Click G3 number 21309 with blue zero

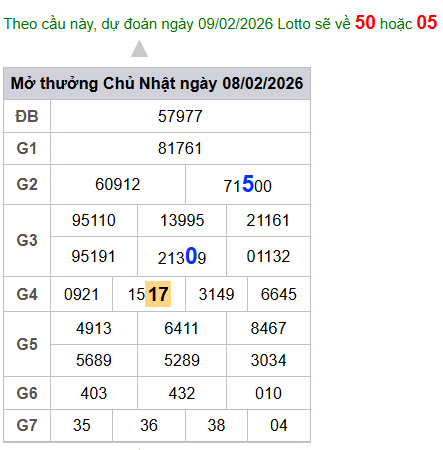pos(182,256)
